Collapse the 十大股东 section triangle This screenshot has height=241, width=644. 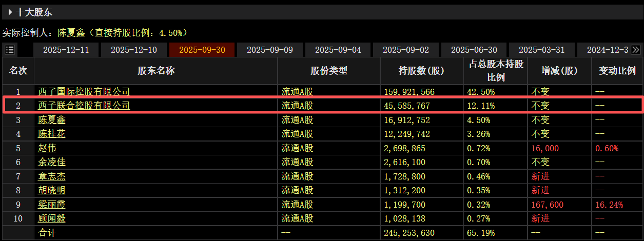pos(10,12)
